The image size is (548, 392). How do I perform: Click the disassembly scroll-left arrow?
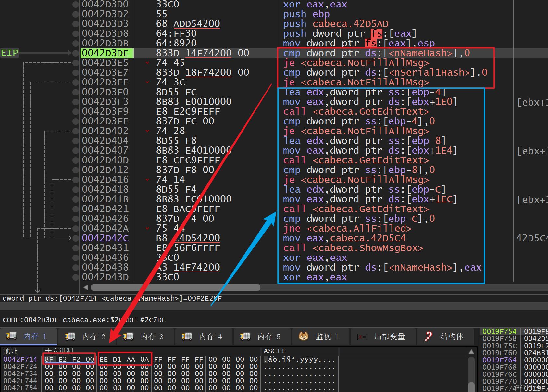(x=86, y=287)
